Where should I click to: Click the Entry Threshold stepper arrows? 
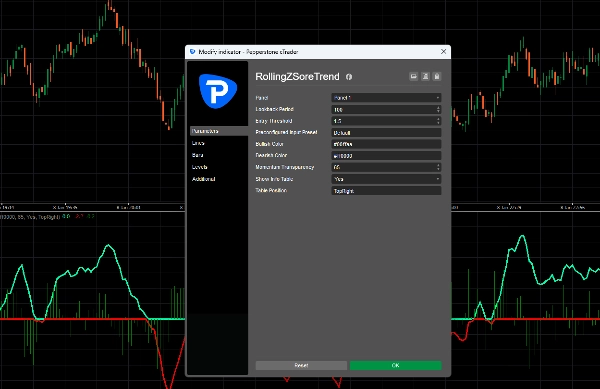coord(438,121)
